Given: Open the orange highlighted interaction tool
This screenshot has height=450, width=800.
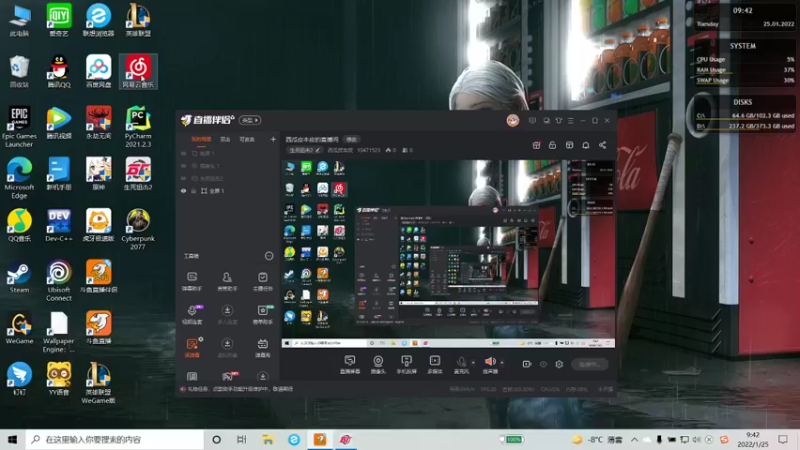Looking at the screenshot, I should coord(192,347).
